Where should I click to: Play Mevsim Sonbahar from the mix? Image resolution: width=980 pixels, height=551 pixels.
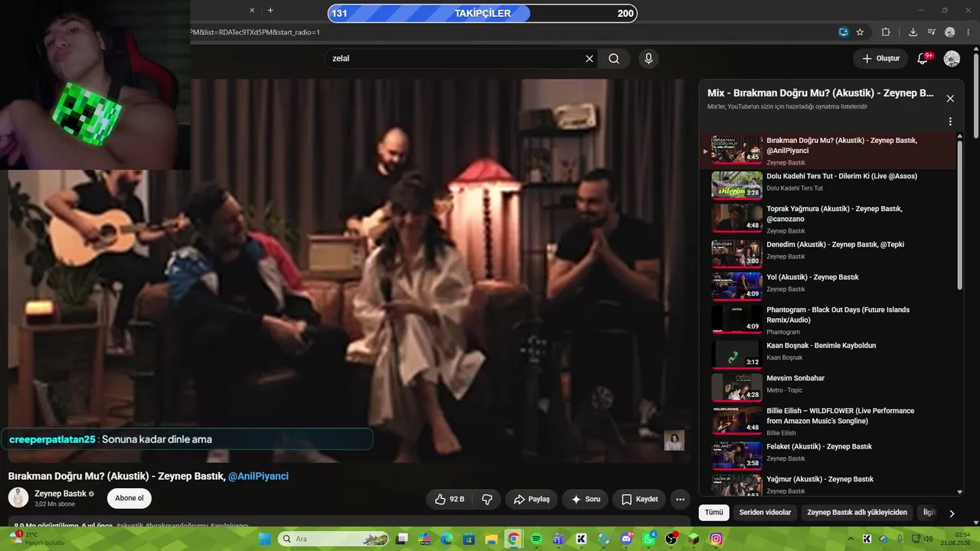point(828,386)
